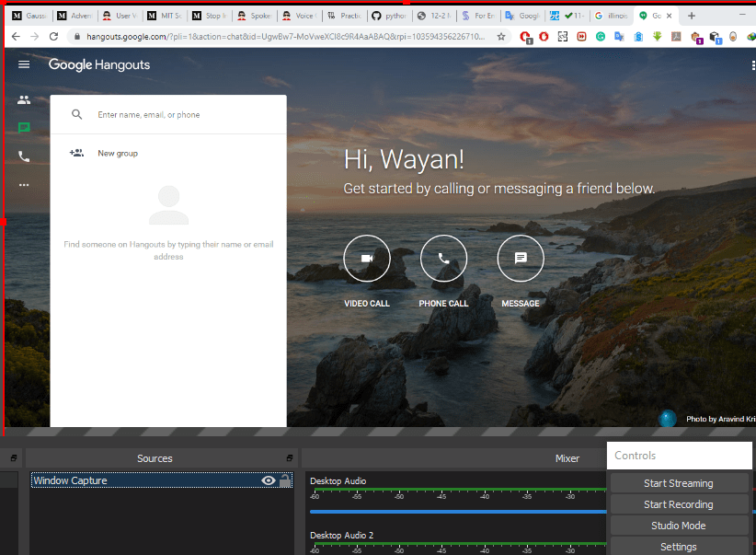Image resolution: width=756 pixels, height=555 pixels.
Task: Click the New group add-people icon
Action: [76, 153]
